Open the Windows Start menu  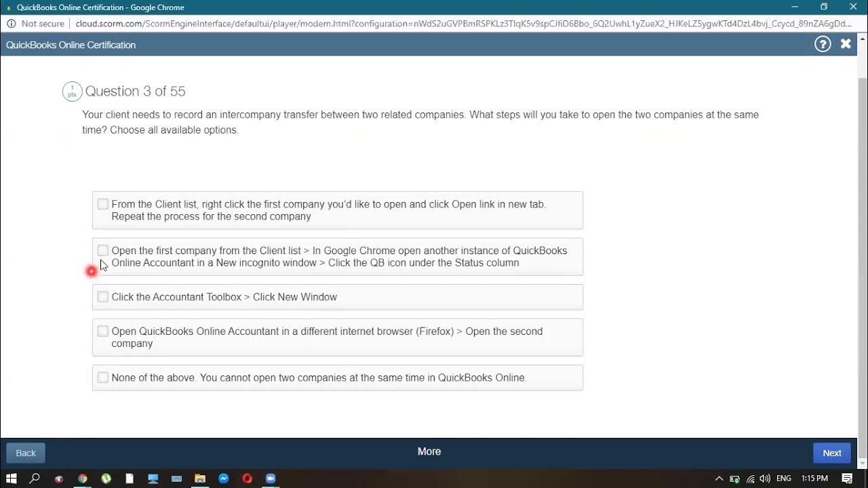point(11,479)
